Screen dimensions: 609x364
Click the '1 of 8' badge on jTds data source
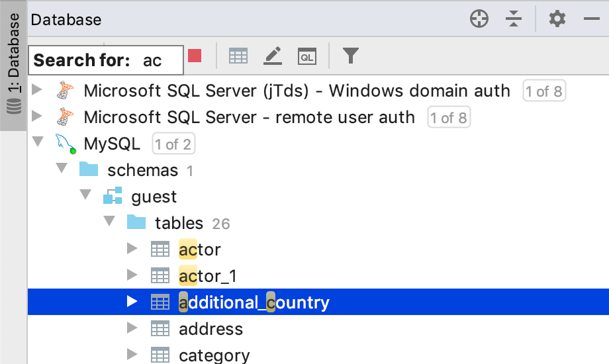[543, 91]
